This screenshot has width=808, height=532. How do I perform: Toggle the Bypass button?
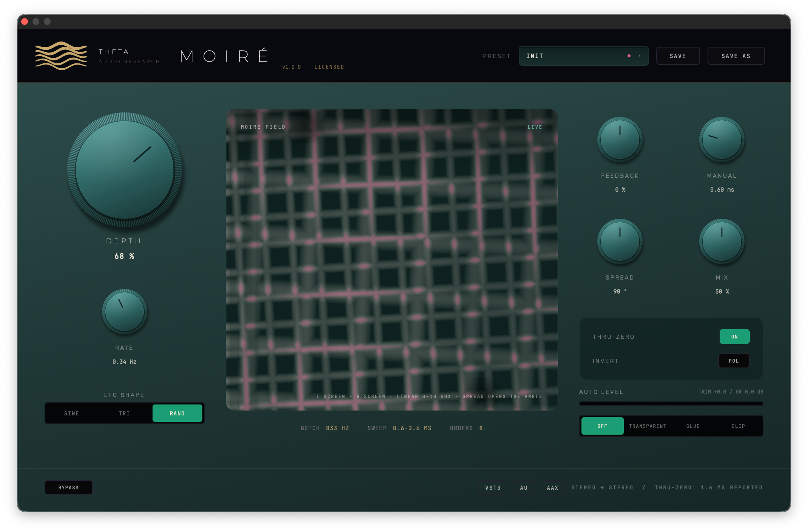point(69,487)
